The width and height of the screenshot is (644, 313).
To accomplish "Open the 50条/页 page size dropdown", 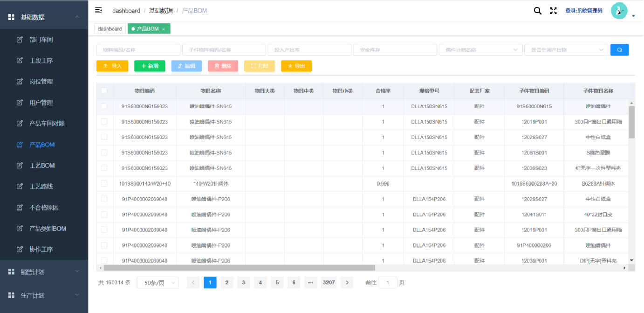I will pyautogui.click(x=158, y=283).
